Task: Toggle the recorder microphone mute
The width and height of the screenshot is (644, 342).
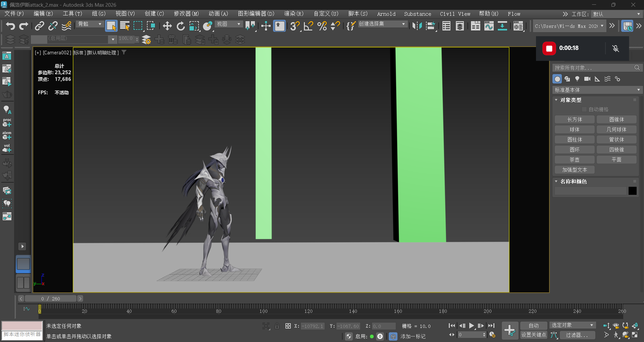Action: click(x=615, y=48)
